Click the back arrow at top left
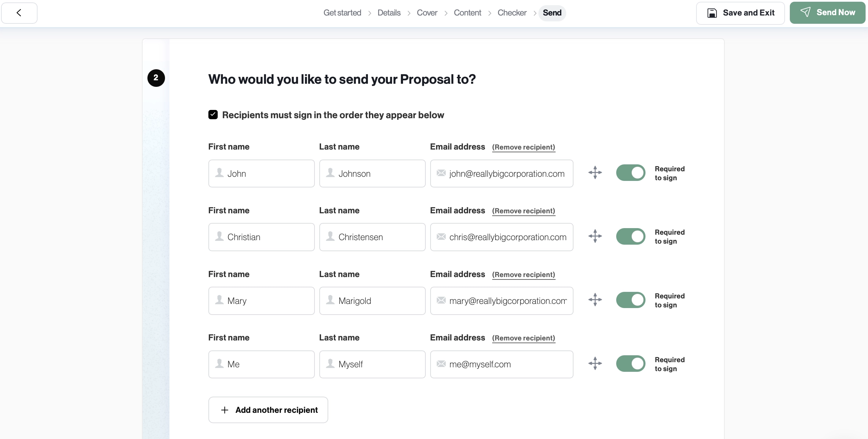This screenshot has height=439, width=868. coord(19,13)
